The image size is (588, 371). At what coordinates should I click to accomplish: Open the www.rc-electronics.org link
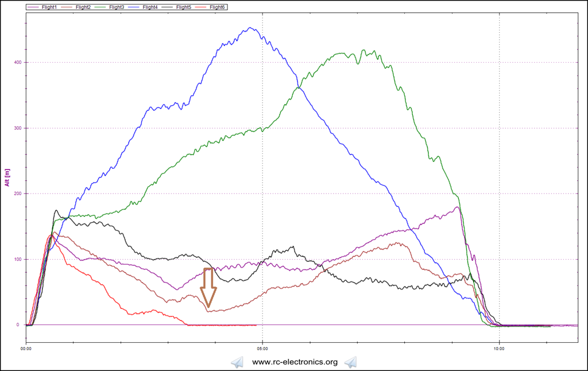pyautogui.click(x=294, y=362)
